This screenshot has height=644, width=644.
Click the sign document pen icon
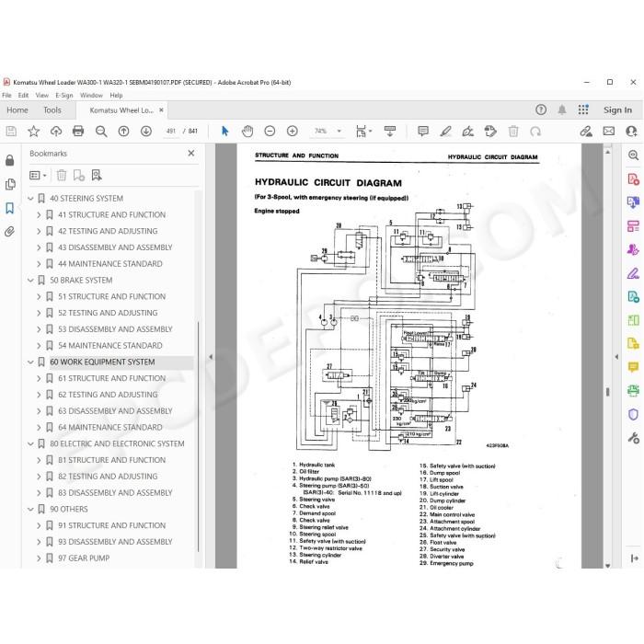pos(467,132)
